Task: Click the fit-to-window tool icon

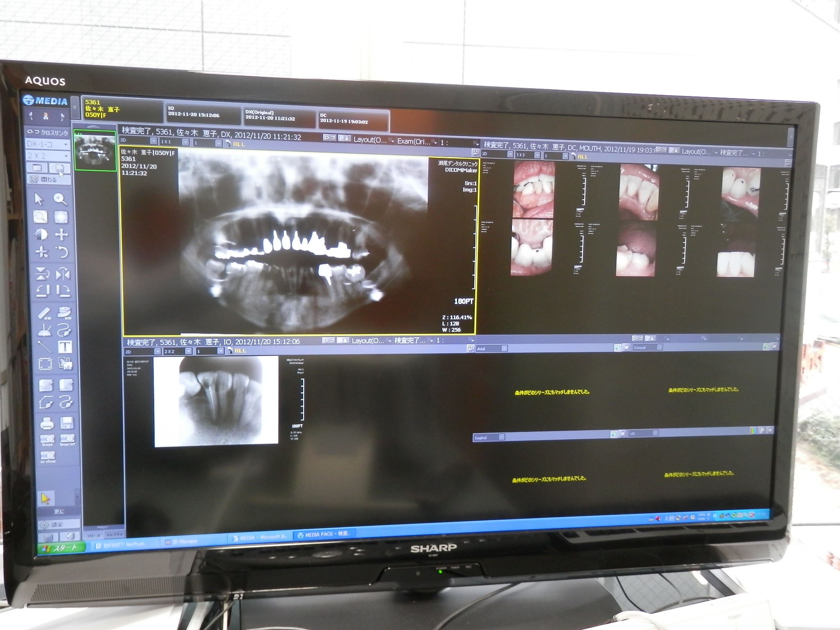Action: (x=61, y=217)
